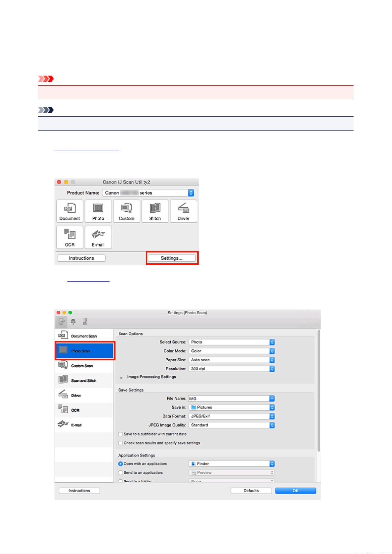
Task: Open the Color Mode dropdown
Action: (x=232, y=351)
